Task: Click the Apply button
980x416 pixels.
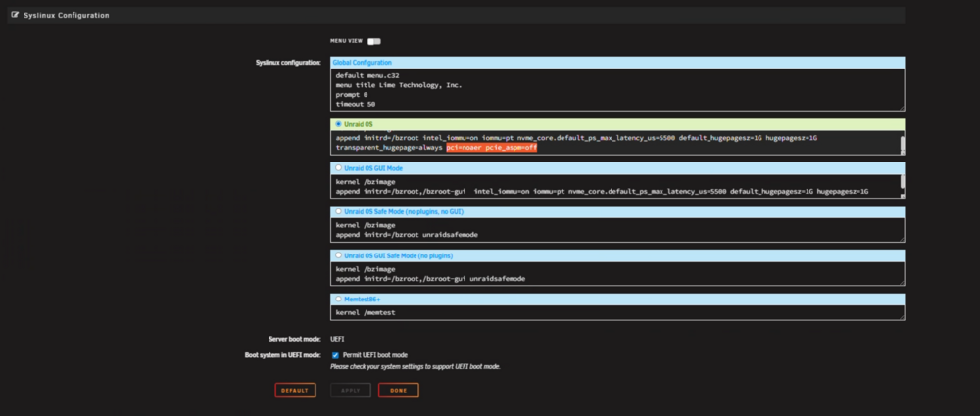Action: [351, 391]
